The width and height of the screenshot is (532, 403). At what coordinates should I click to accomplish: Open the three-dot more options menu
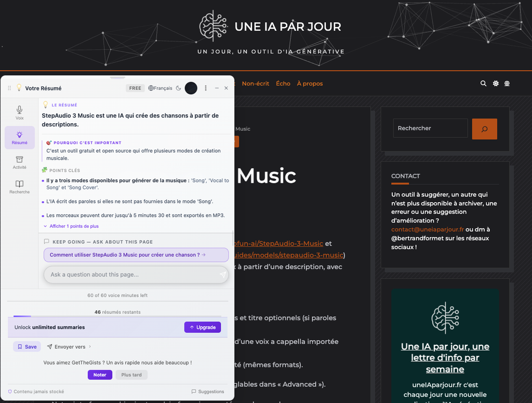click(x=206, y=88)
